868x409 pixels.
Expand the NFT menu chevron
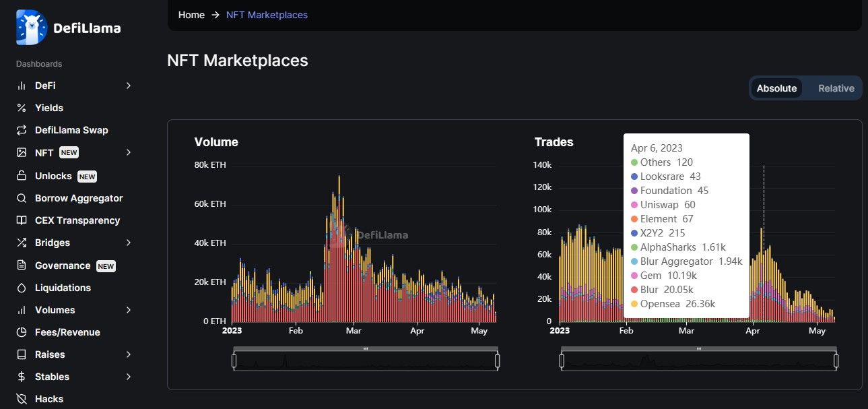[129, 153]
